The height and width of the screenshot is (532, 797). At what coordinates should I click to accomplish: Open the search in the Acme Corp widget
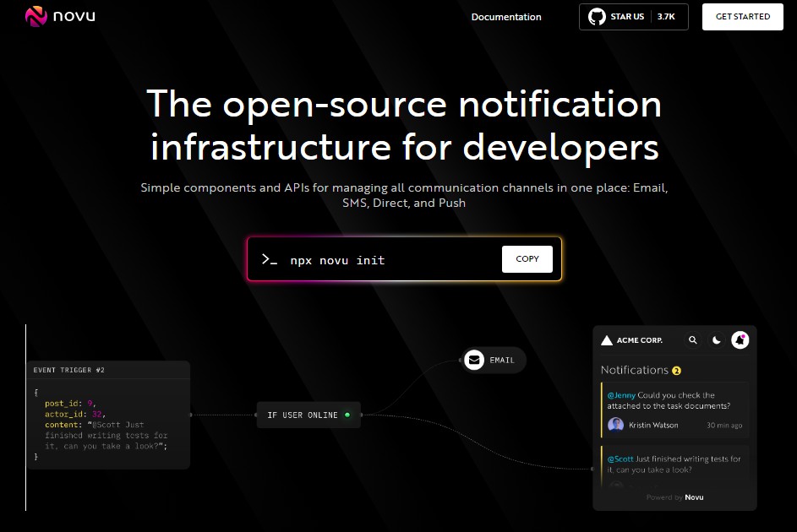pyautogui.click(x=693, y=340)
